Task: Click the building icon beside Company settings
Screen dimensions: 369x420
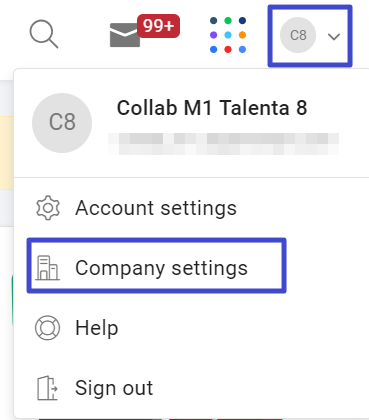Action: pyautogui.click(x=47, y=268)
